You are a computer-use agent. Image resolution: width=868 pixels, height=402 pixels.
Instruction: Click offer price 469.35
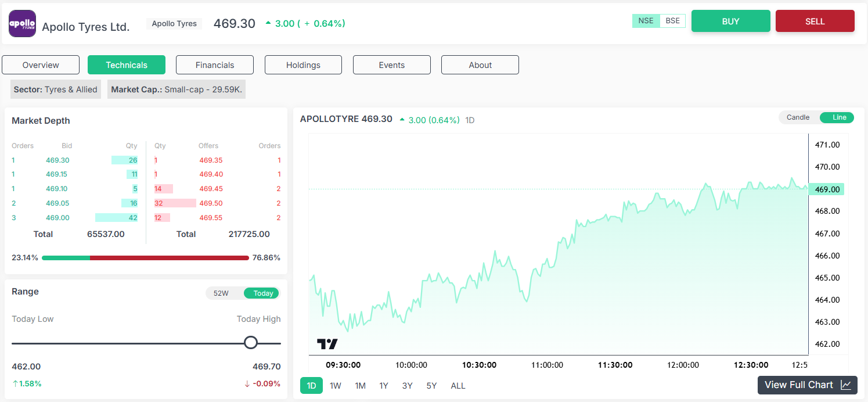[x=211, y=160]
